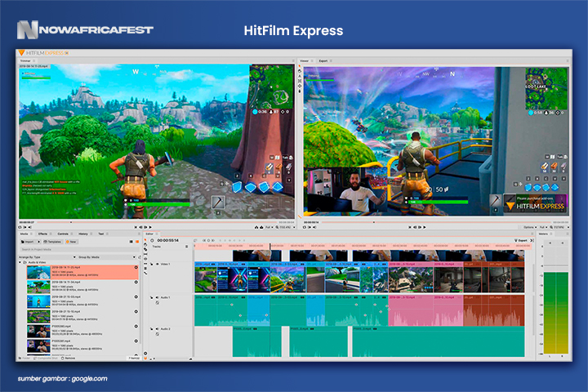This screenshot has height=392, width=588.
Task: Play the Viewer timeline
Action: pos(424,227)
